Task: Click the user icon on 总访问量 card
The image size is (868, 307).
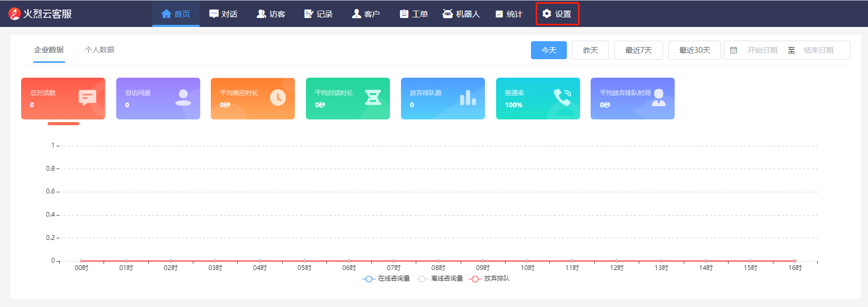Action: click(183, 97)
